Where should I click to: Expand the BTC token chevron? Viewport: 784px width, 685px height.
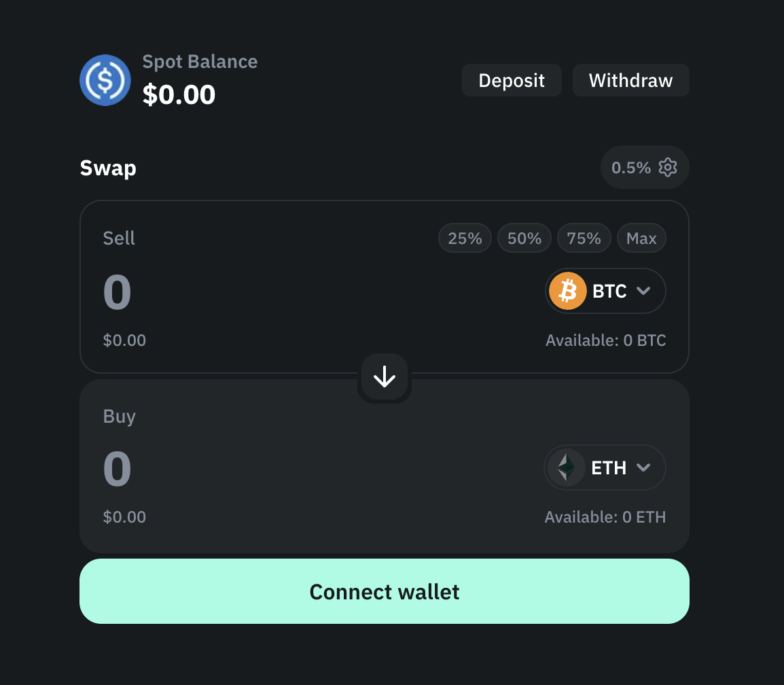643,292
